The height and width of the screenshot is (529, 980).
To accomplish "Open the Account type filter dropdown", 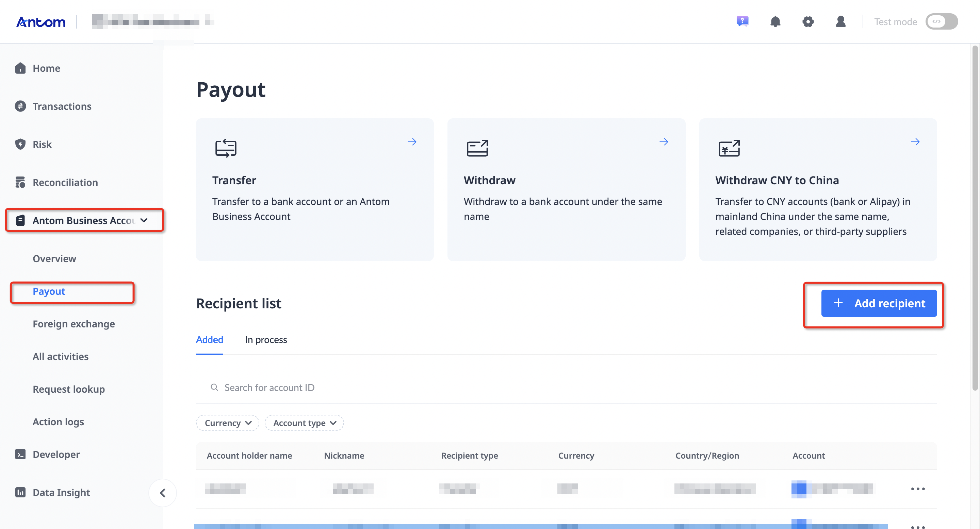I will 304,423.
